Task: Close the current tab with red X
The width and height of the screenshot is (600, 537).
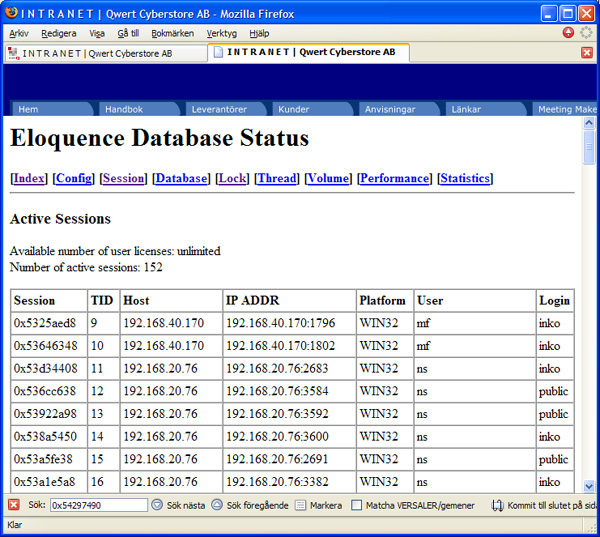Action: pyautogui.click(x=587, y=52)
